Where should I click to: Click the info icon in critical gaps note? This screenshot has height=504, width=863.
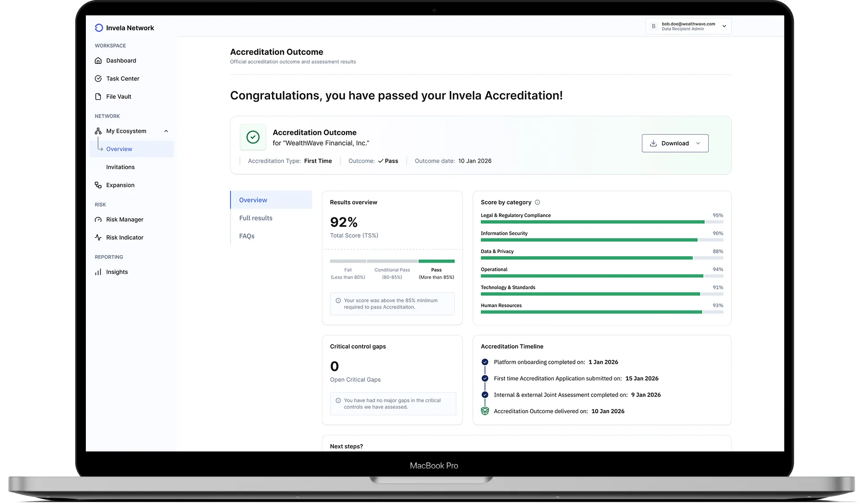point(338,401)
